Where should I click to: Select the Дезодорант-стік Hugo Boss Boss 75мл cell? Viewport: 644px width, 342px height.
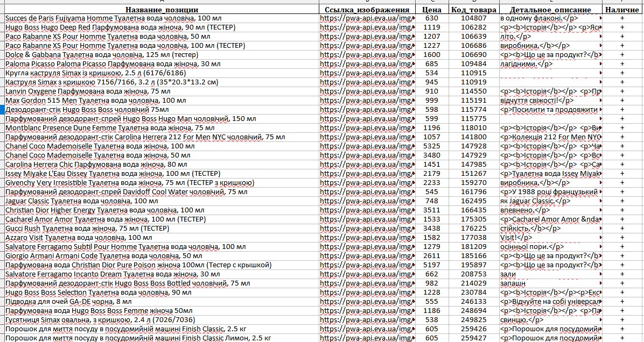point(162,110)
